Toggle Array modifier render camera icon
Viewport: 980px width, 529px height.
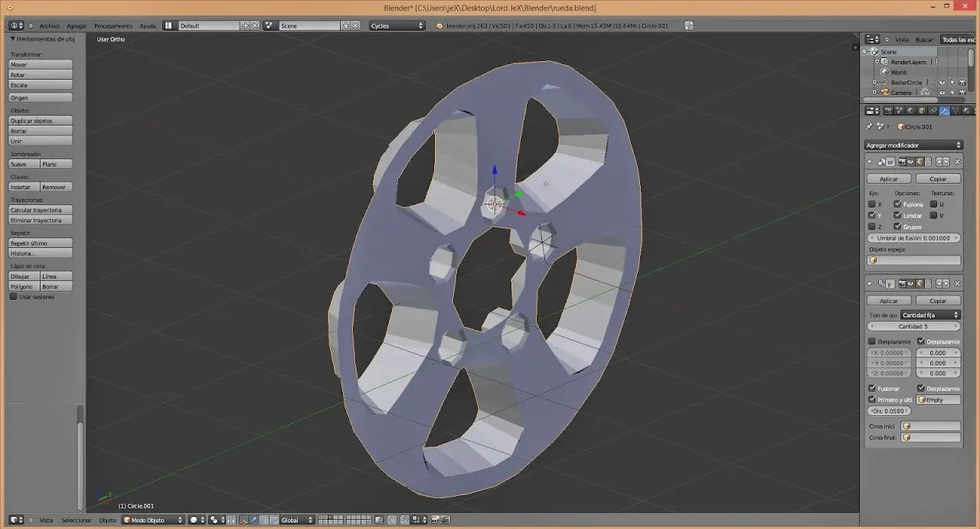[903, 283]
